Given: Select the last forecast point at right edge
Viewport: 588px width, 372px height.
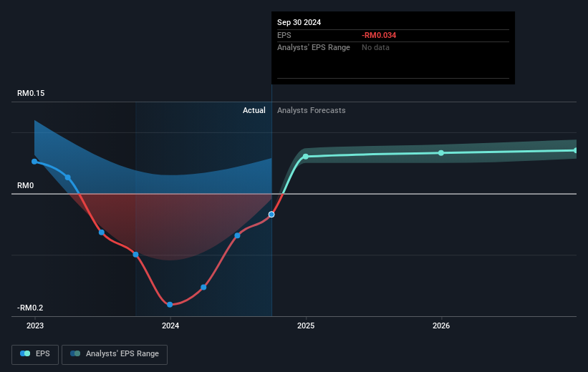Looking at the screenshot, I should [576, 151].
